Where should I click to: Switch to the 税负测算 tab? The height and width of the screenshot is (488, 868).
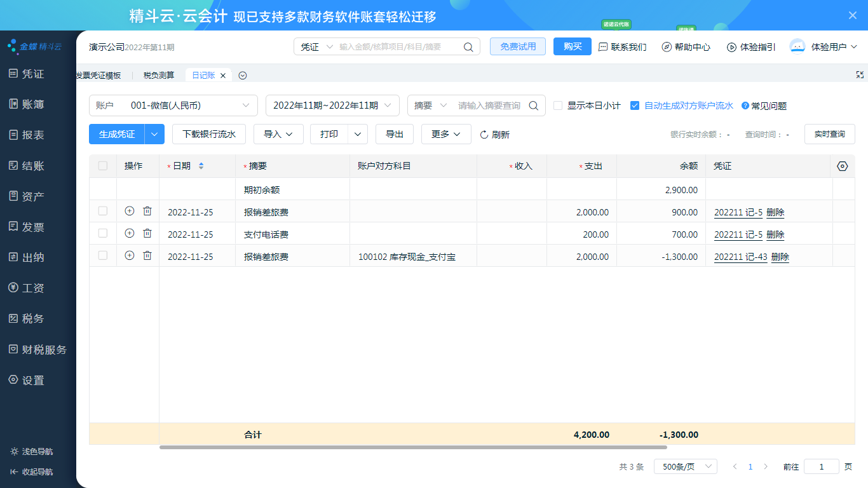tap(159, 76)
